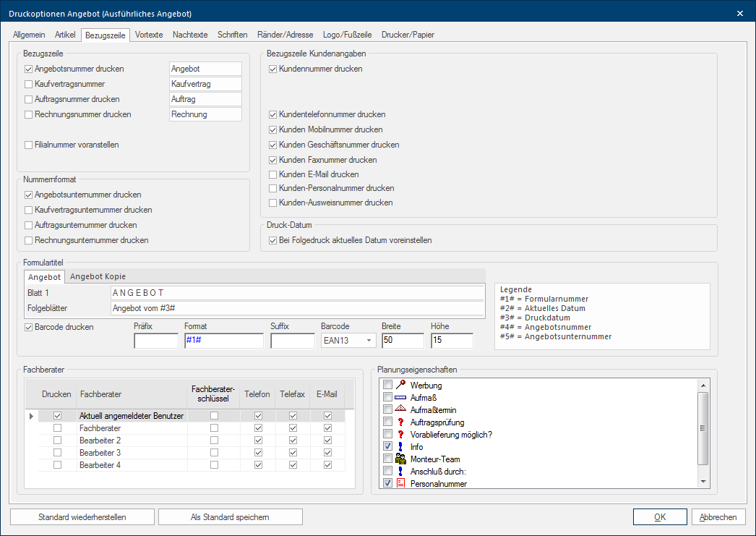Enable the Kaufvertragsnummer checkbox
The width and height of the screenshot is (756, 536).
[x=29, y=84]
